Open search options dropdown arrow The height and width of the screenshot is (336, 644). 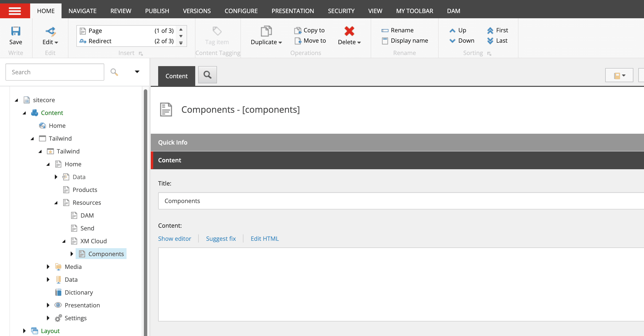point(137,72)
